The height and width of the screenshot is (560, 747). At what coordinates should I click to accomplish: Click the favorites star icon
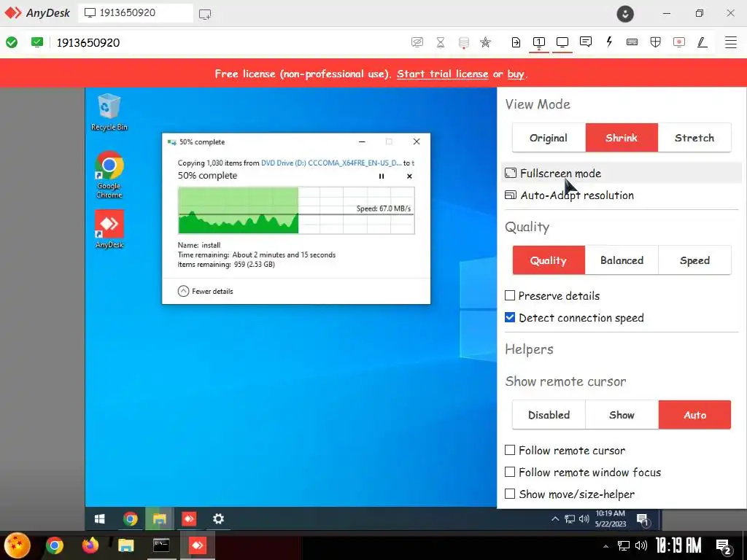tap(485, 42)
